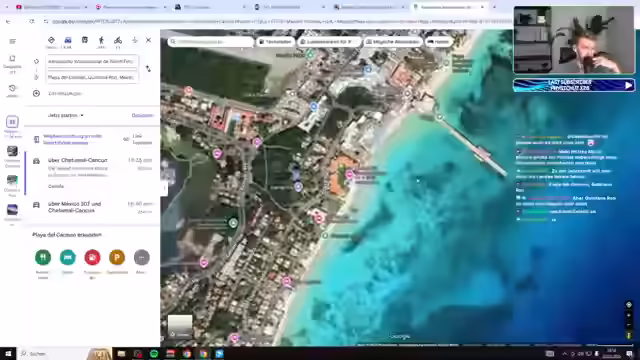This screenshot has height=360, width=640.
Task: Select the public transit mode icon
Action: 84,40
